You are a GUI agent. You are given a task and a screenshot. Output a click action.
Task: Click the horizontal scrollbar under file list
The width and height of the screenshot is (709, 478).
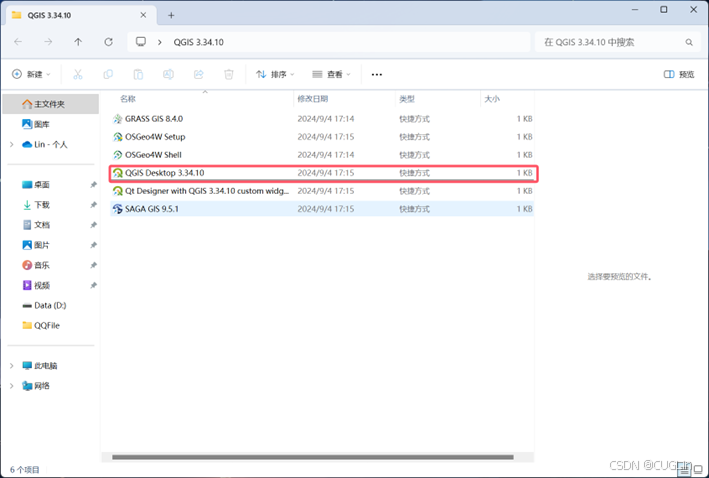click(x=312, y=457)
